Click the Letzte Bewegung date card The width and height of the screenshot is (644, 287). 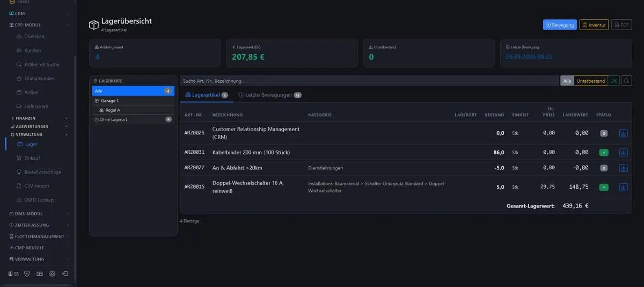[566, 53]
